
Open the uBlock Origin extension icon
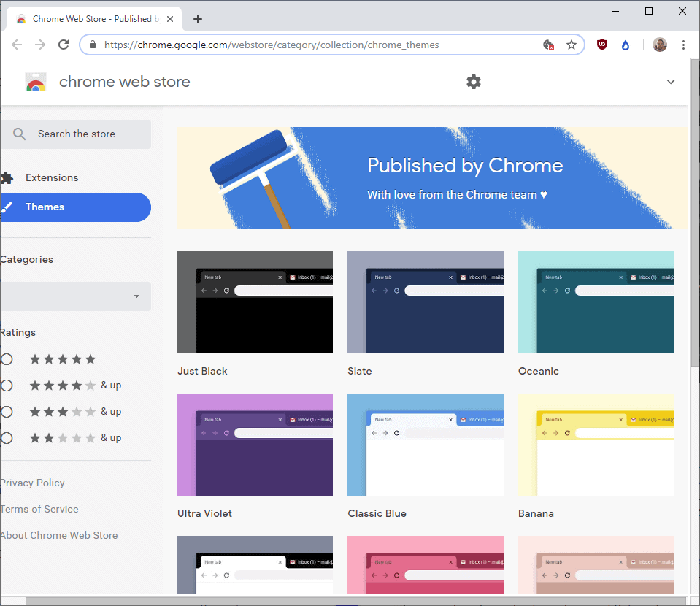click(601, 45)
